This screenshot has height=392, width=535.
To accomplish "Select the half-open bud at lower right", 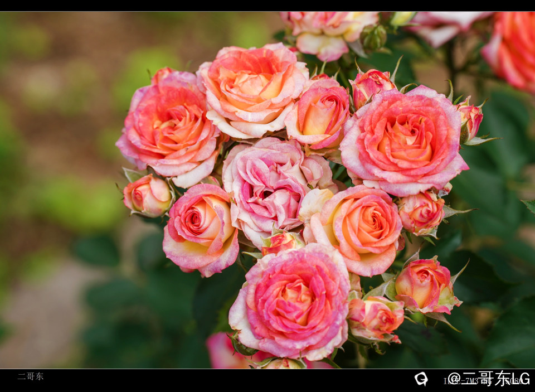I will click(426, 285).
